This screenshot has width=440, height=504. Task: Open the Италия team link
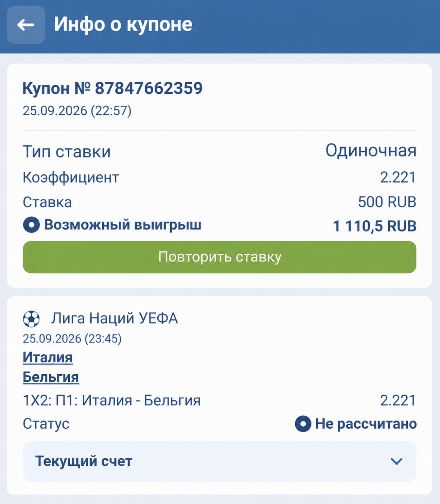pos(48,357)
